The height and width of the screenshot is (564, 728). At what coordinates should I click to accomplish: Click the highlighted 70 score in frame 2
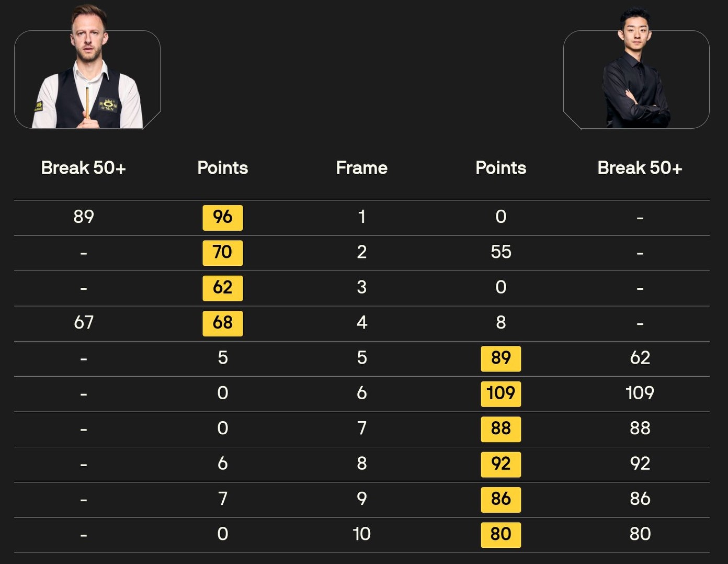[x=223, y=252]
